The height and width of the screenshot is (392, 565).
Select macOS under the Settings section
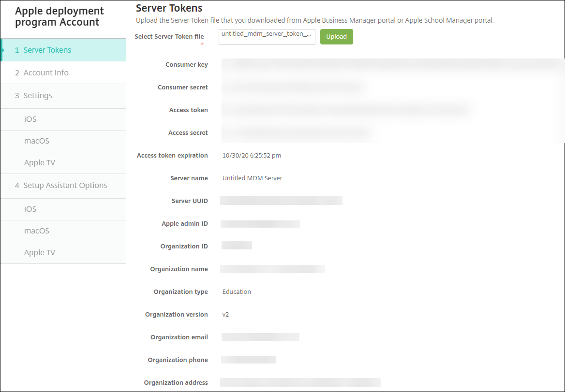(37, 141)
